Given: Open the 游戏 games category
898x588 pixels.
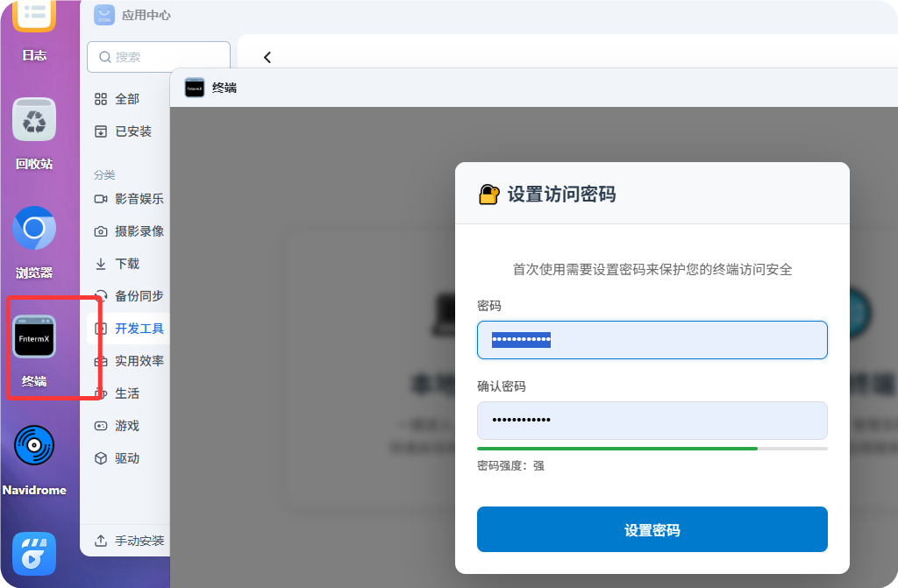Looking at the screenshot, I should (x=126, y=426).
